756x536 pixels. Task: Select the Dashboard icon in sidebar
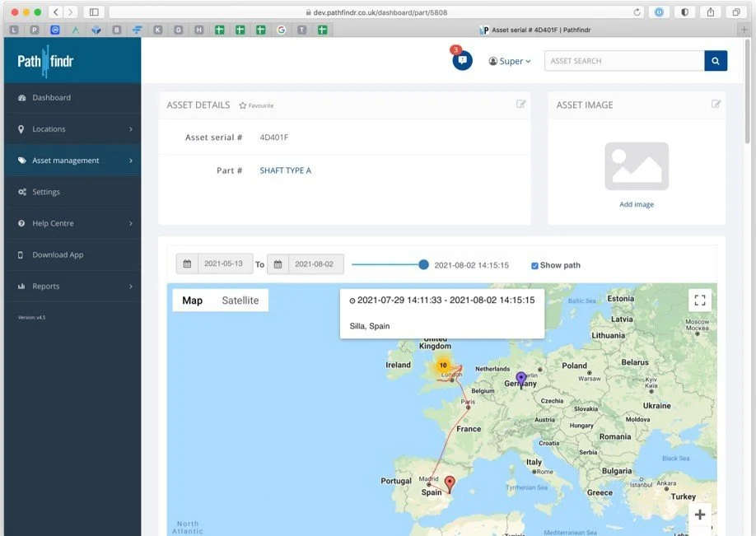[20, 98]
